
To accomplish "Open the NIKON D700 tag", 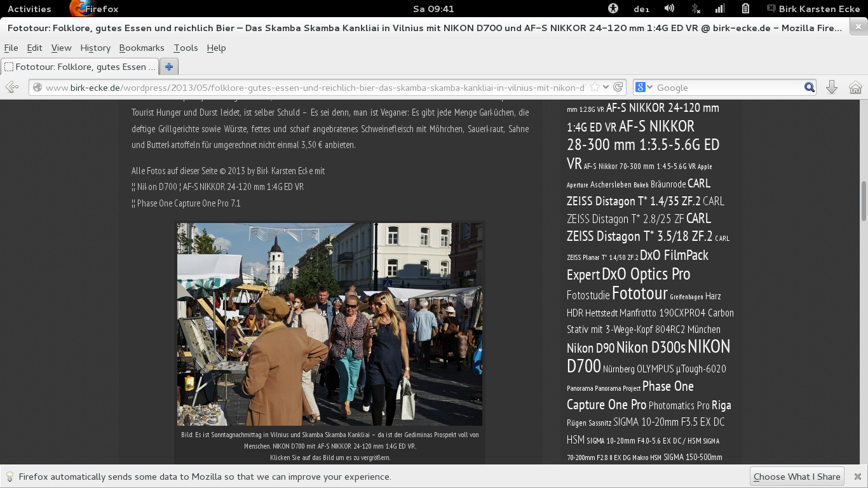I will [x=648, y=356].
